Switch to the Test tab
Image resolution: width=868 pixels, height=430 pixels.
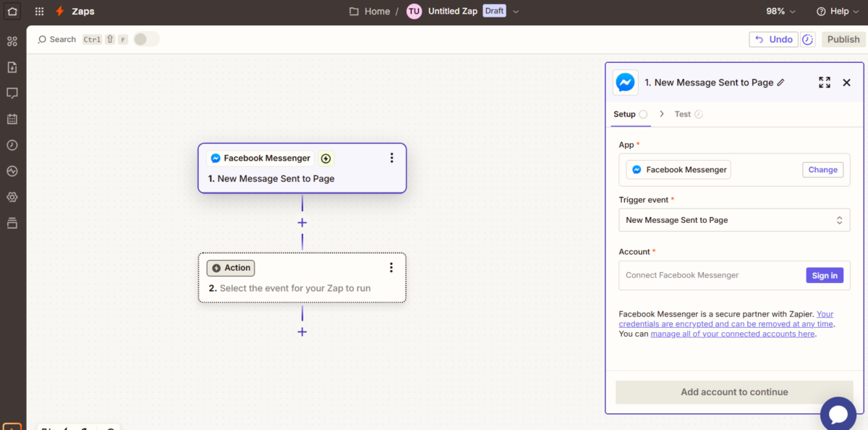click(x=682, y=114)
